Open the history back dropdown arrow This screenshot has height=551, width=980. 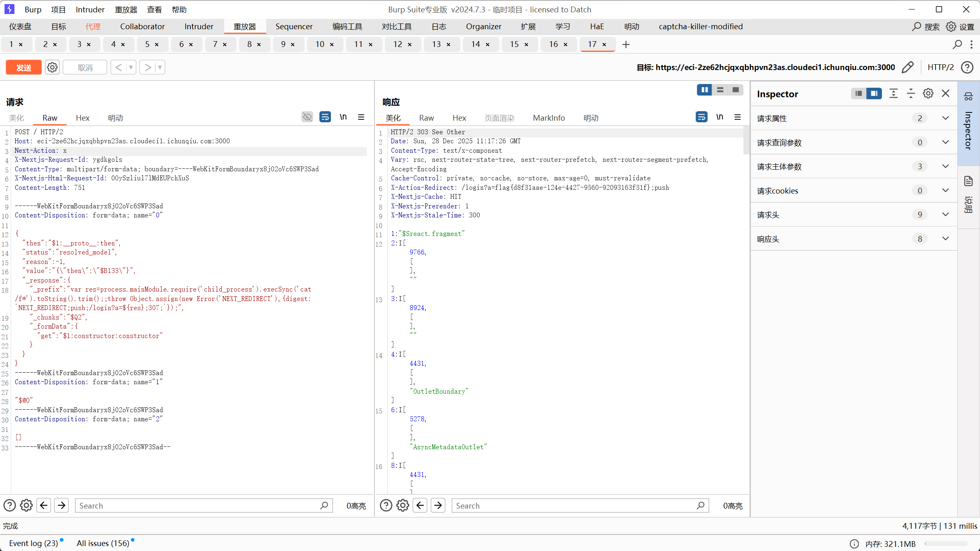[131, 67]
